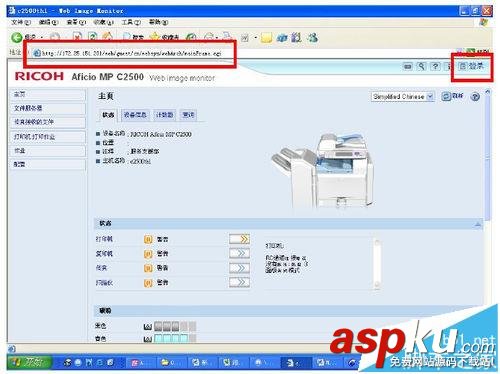Stop loading with the Stop toolbar icon
Image resolution: width=500 pixels, height=374 pixels.
click(77, 37)
